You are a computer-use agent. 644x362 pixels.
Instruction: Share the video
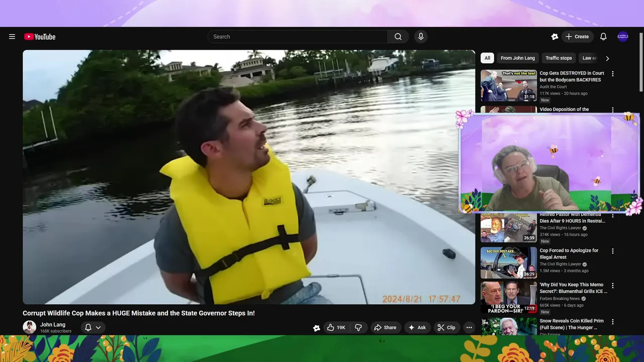pyautogui.click(x=385, y=327)
